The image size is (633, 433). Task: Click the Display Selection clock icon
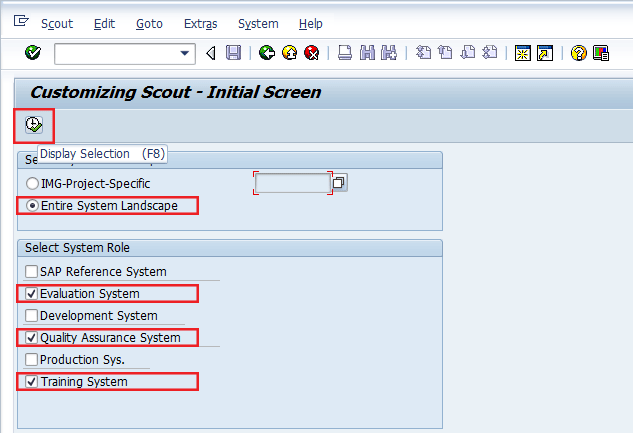coord(34,125)
